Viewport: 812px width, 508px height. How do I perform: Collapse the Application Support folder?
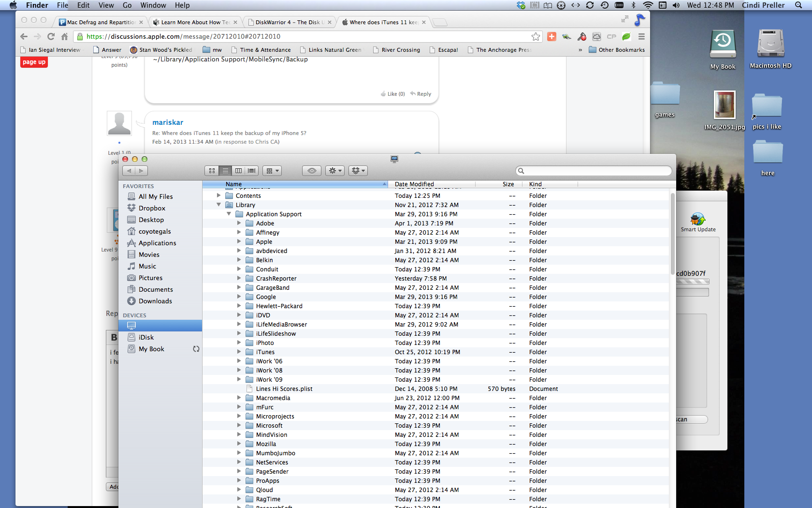tap(229, 214)
